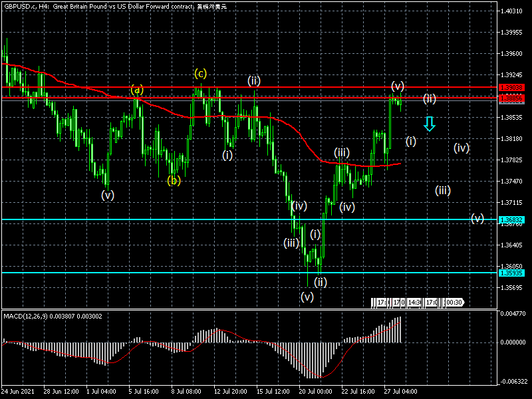532x399 pixels.
Task: Click the 1.35935 cyan price tag
Action: (x=511, y=273)
